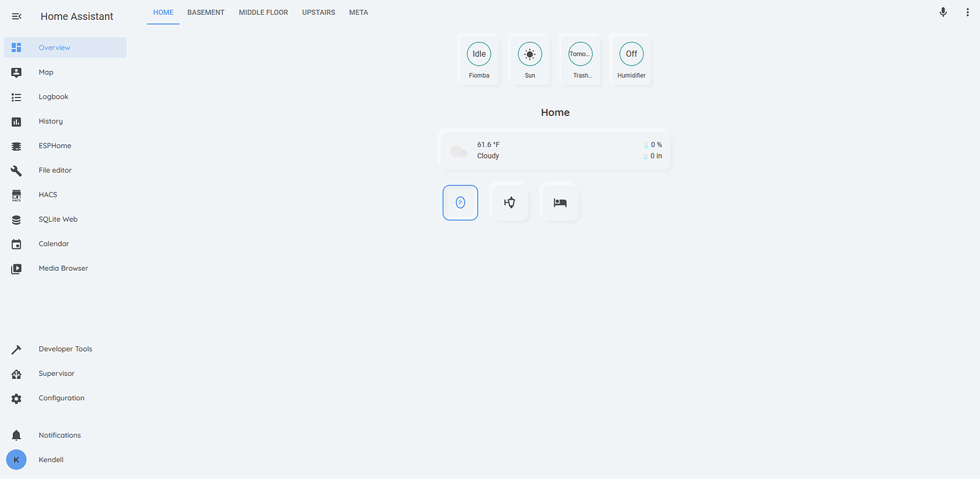Screen dimensions: 980x479
Task: Open the History panel
Action: pyautogui.click(x=50, y=121)
